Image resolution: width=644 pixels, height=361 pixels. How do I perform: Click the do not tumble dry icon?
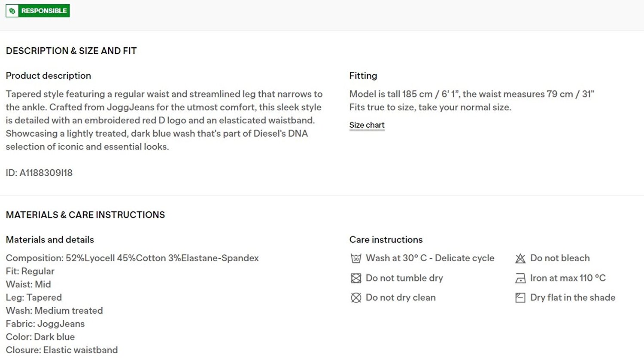(x=356, y=278)
